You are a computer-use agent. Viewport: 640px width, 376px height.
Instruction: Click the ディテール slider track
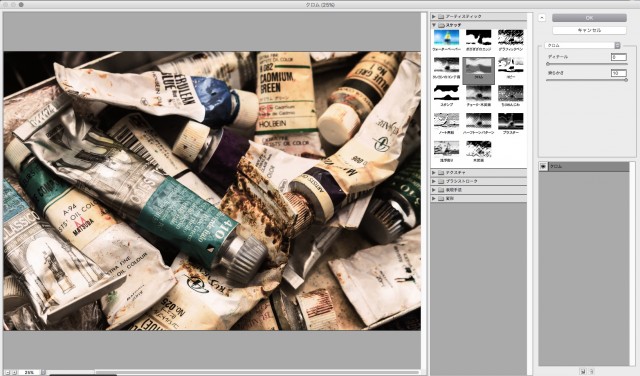pyautogui.click(x=586, y=64)
